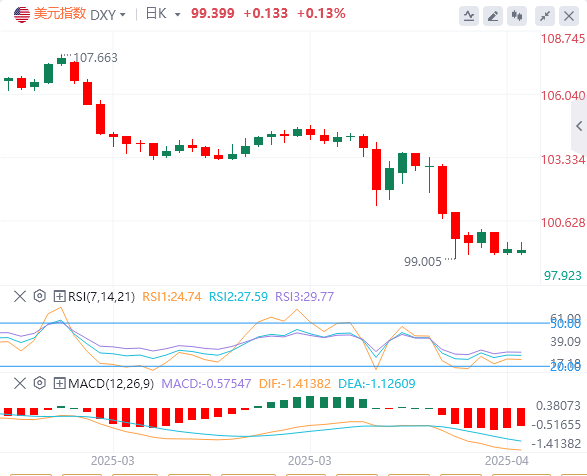Select the drawing pencil tool
This screenshot has height=476, width=587.
tap(493, 16)
